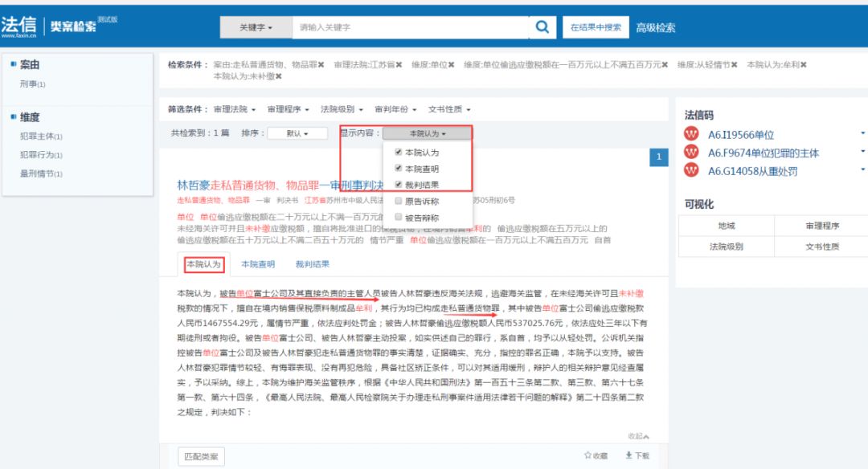Screen dimensions: 868x469
Task: Click the magnifier search icon button
Action: [x=542, y=27]
